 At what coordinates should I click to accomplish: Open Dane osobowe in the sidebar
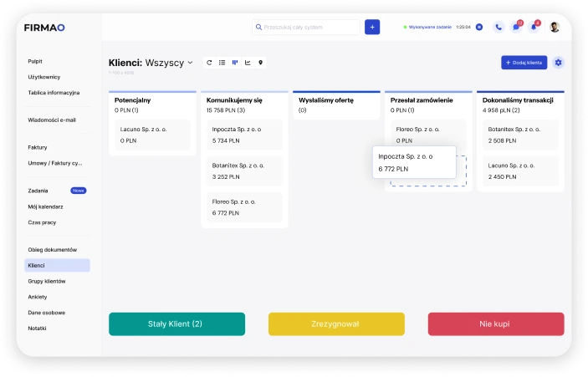point(47,313)
